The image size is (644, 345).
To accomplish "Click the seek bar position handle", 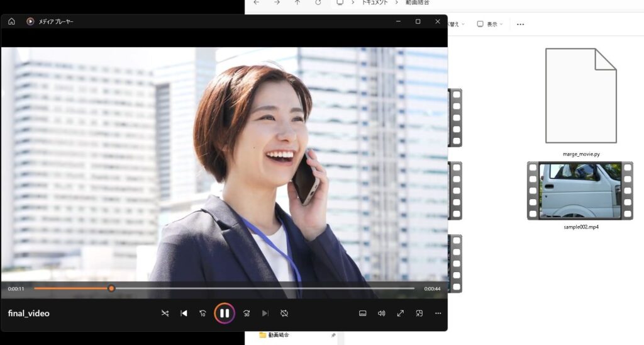I will 111,288.
